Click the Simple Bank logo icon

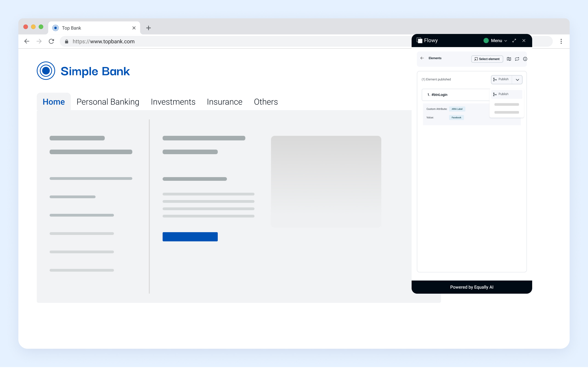[46, 71]
